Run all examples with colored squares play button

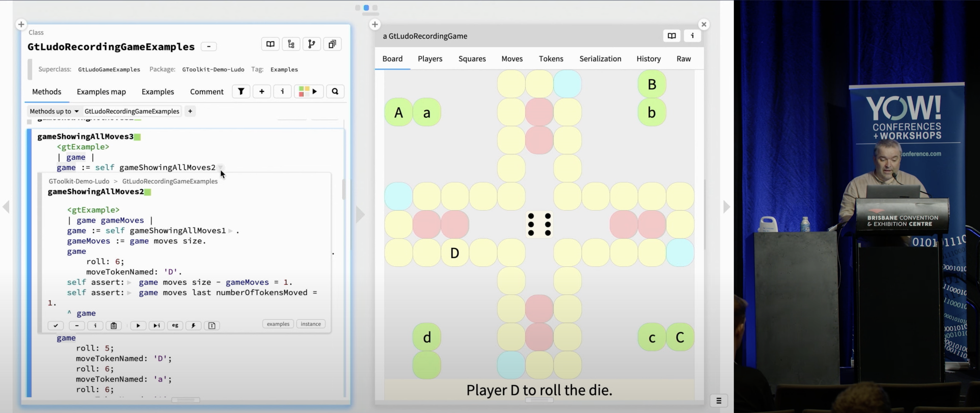pyautogui.click(x=309, y=91)
